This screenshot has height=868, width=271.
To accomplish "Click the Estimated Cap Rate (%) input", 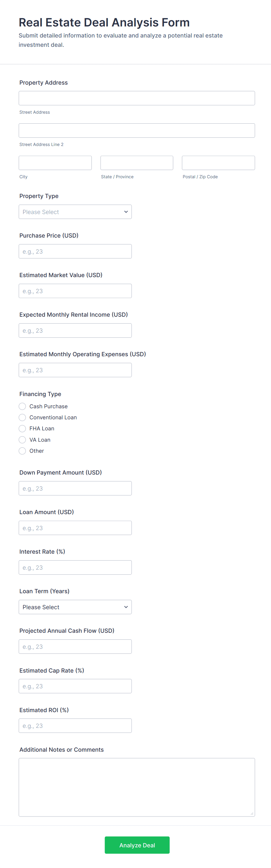I will [x=75, y=686].
